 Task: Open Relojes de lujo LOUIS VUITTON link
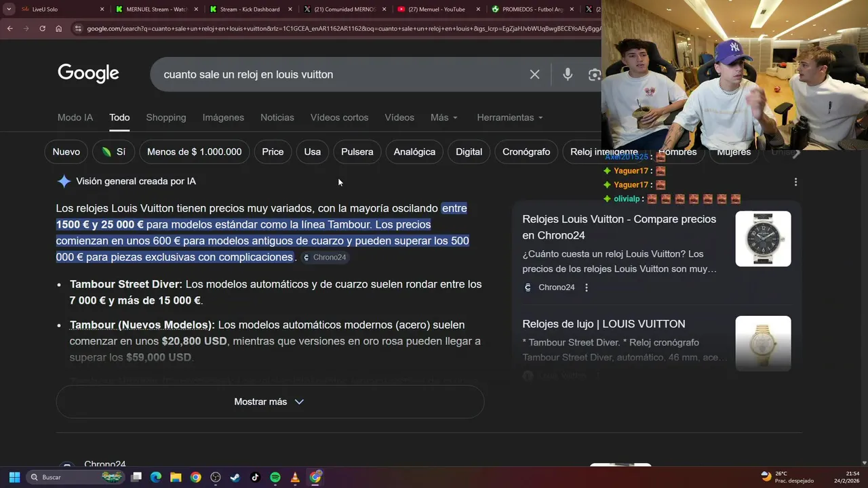(x=604, y=324)
